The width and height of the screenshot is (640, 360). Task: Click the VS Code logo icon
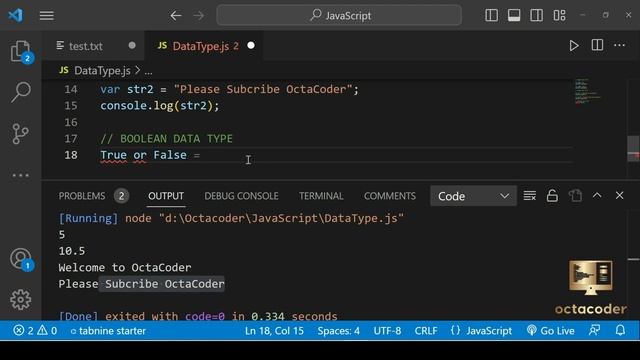pos(16,16)
